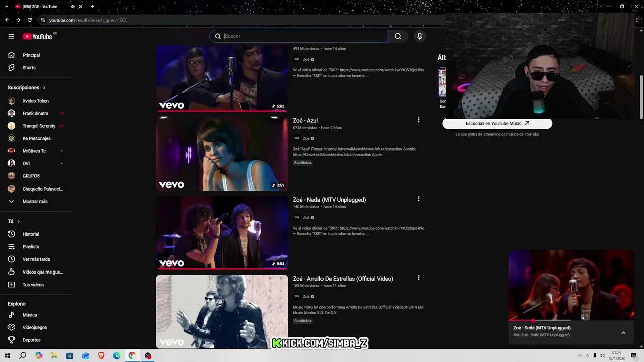Open a new browser tab with plus

(92, 7)
